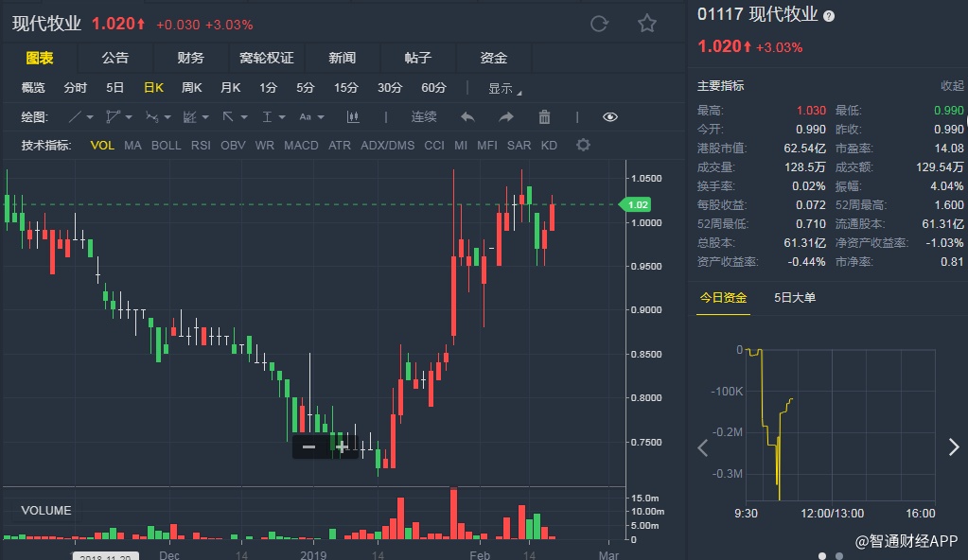Open the 显示 display dropdown
This screenshot has height=560, width=968.
504,88
